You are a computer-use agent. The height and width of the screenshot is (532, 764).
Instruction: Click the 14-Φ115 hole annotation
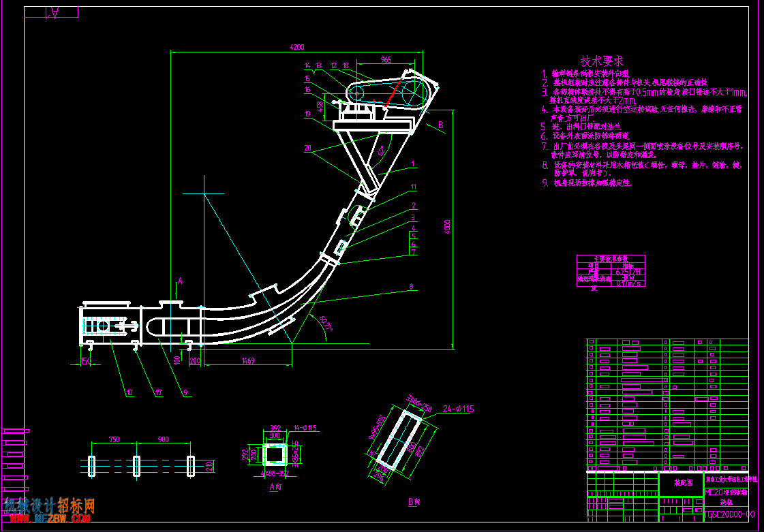click(307, 428)
